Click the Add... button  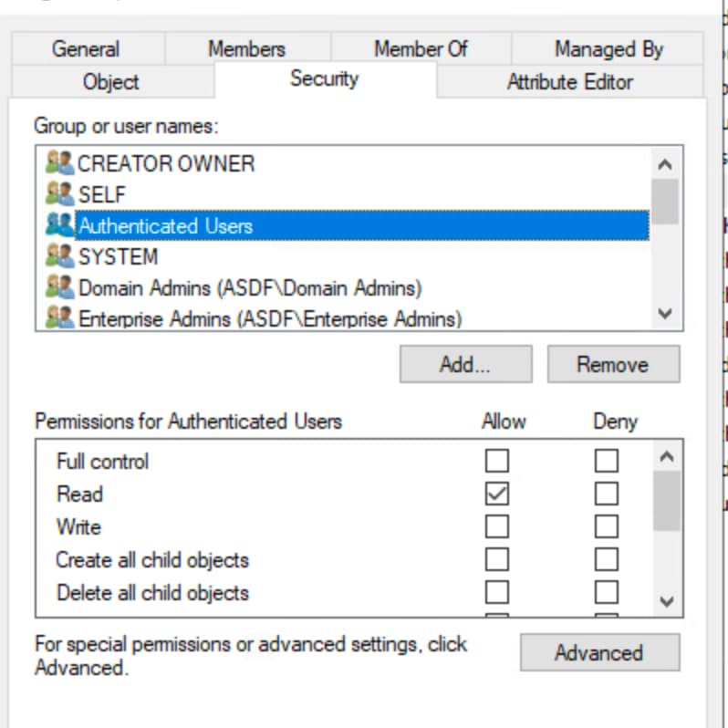(465, 364)
